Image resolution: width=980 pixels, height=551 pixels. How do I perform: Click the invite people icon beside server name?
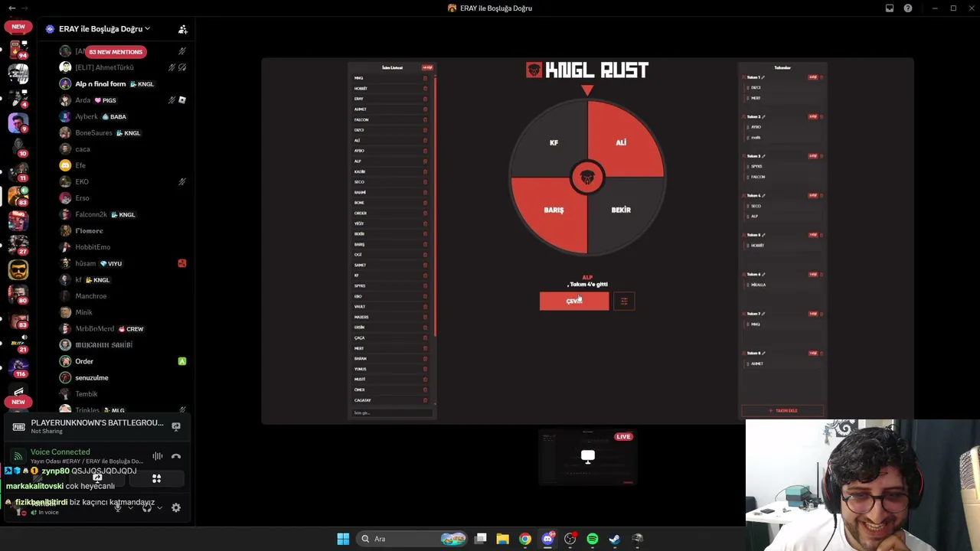(x=183, y=29)
